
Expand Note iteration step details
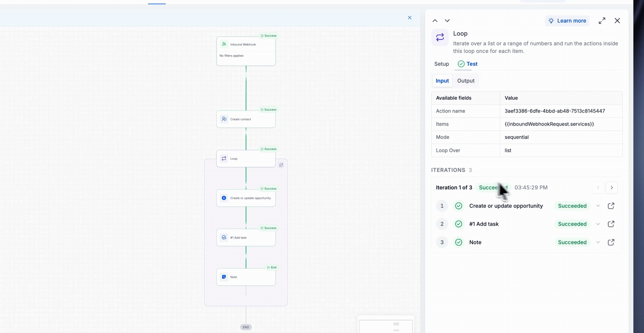coord(598,242)
